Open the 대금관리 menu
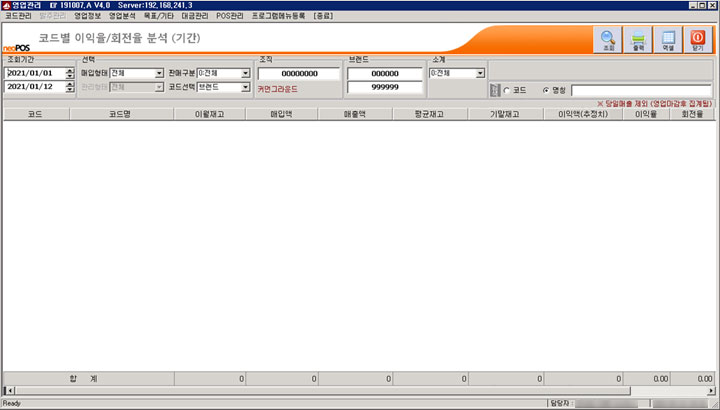Viewport: 720px width, 410px height. pos(195,16)
